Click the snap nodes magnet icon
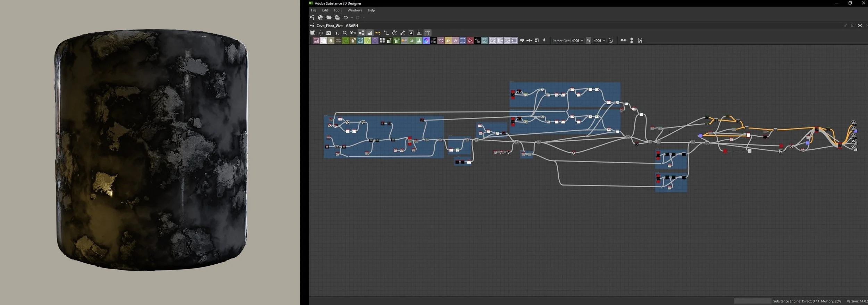 click(640, 41)
